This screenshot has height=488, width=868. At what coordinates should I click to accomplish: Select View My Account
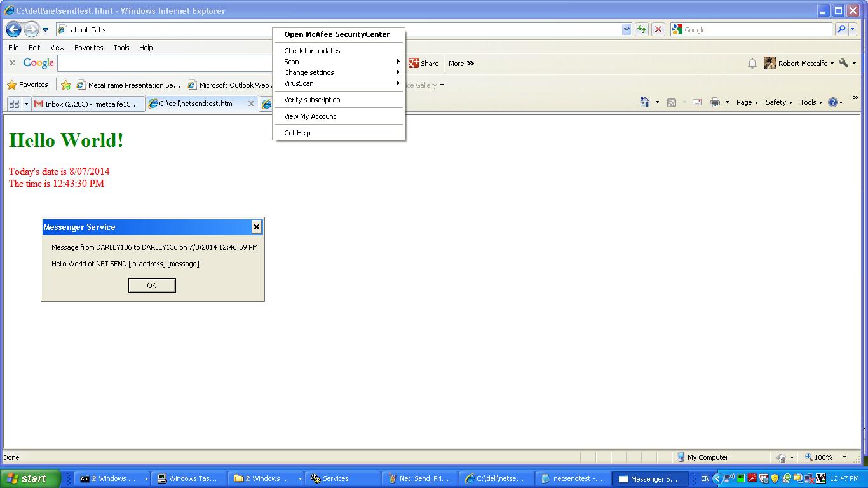(x=337, y=116)
